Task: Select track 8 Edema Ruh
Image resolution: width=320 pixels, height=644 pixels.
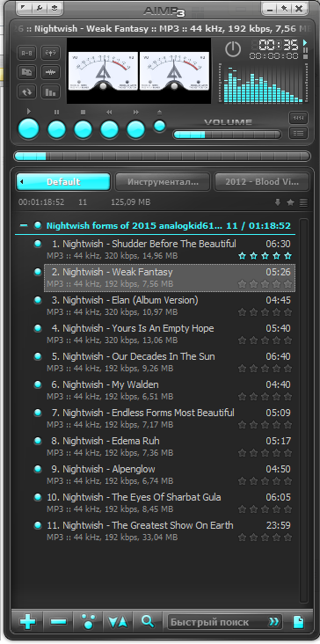Action: pos(170,447)
